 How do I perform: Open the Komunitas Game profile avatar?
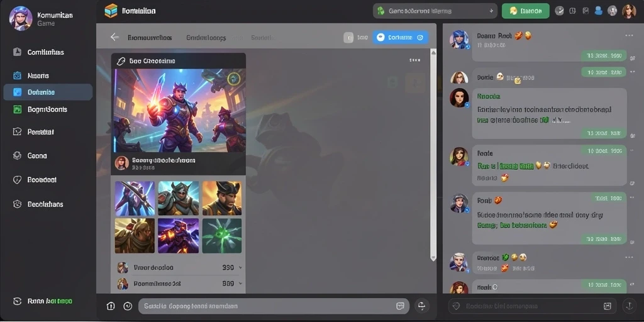tap(21, 18)
